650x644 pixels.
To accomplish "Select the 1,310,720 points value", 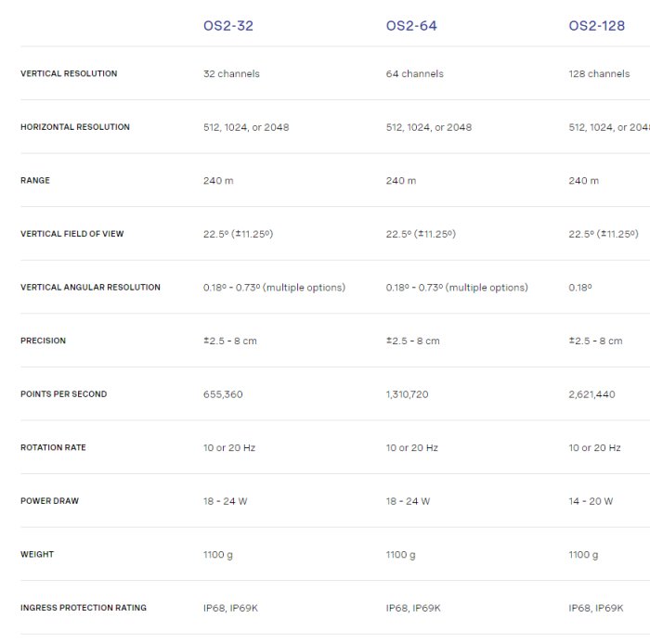I will pos(408,394).
